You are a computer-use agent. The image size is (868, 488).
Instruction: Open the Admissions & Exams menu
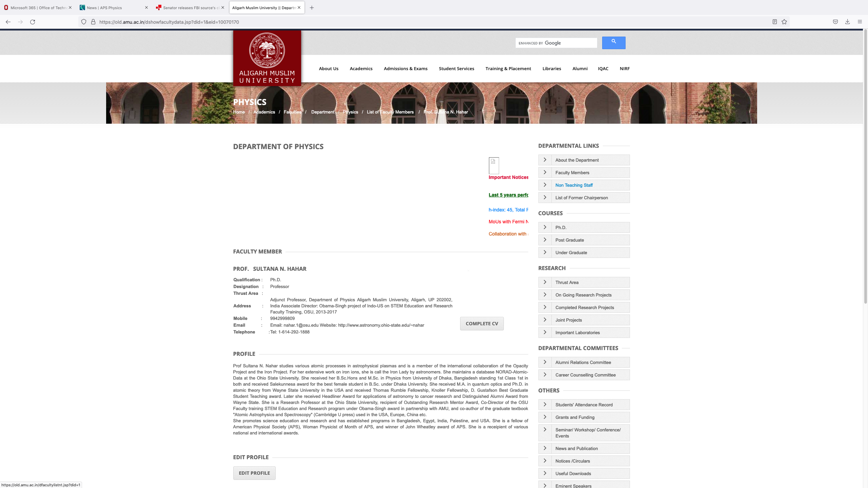click(x=406, y=68)
